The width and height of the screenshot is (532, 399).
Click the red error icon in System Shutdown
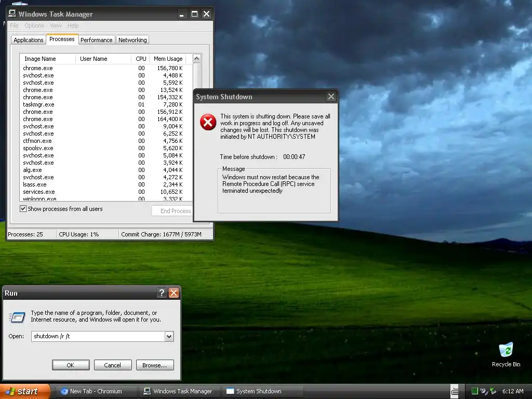coord(208,122)
